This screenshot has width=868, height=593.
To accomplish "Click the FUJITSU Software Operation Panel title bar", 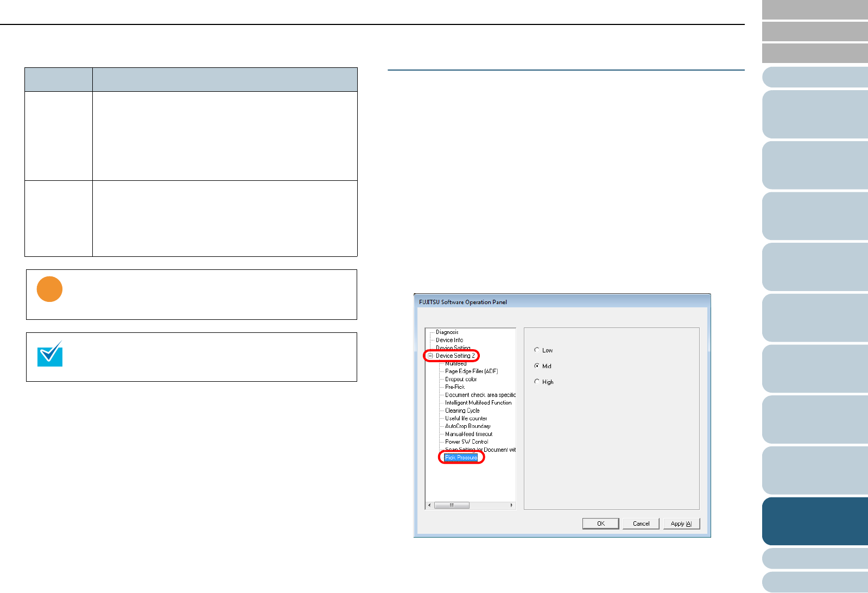I will pos(562,302).
